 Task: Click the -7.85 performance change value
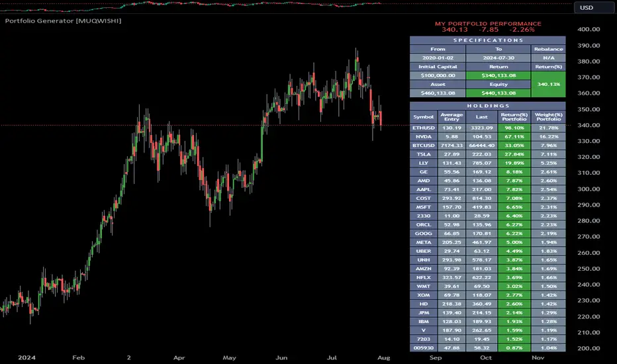489,30
